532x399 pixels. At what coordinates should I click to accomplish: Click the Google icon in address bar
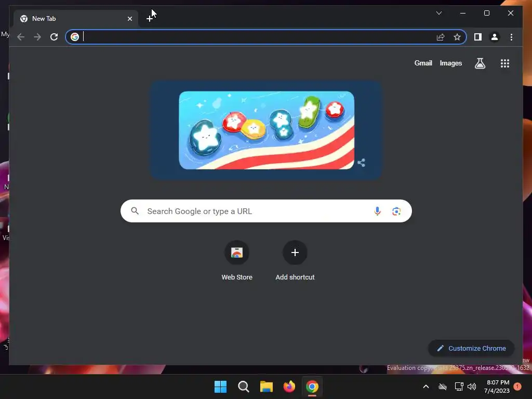75,37
